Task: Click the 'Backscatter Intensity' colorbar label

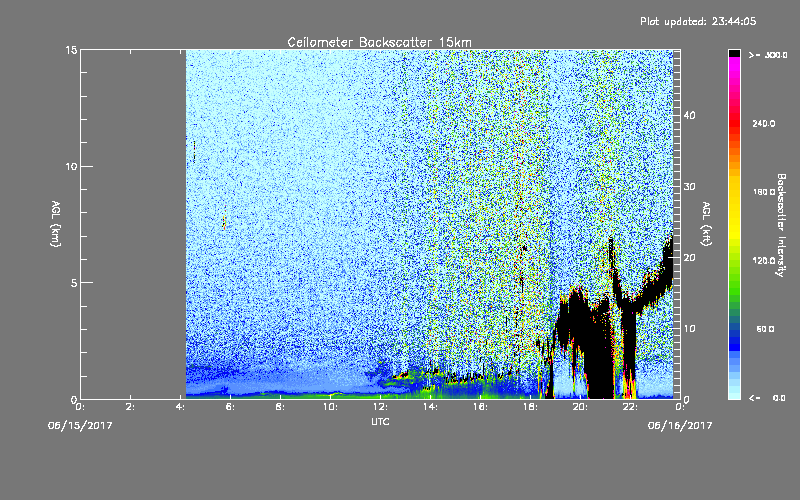Action: (781, 225)
